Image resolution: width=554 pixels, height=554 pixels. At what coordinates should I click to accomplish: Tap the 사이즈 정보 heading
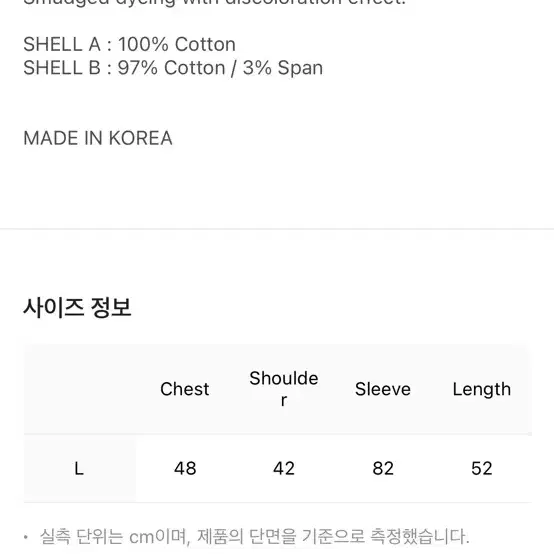point(77,307)
